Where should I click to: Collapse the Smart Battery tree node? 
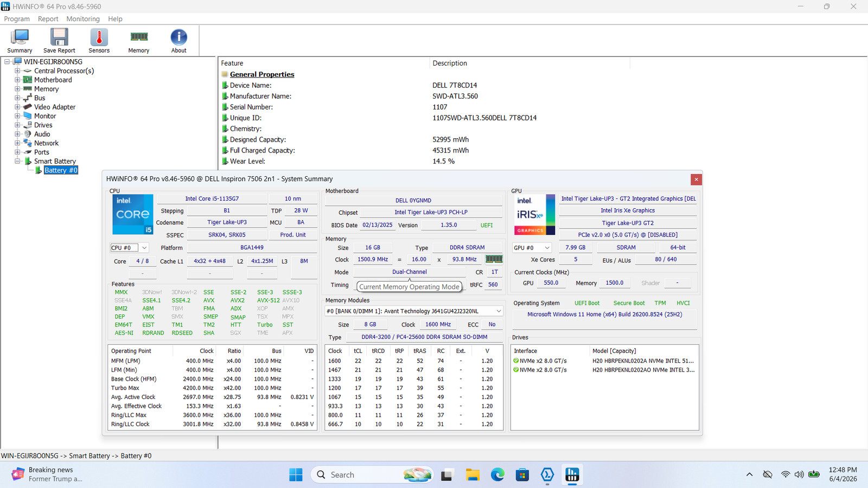pos(17,161)
